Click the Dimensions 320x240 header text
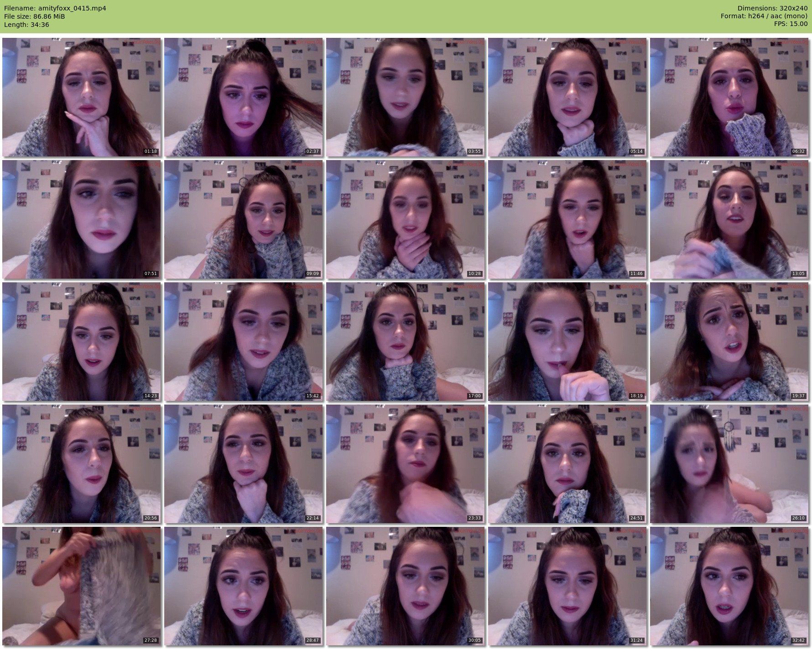812x649 pixels. [772, 8]
